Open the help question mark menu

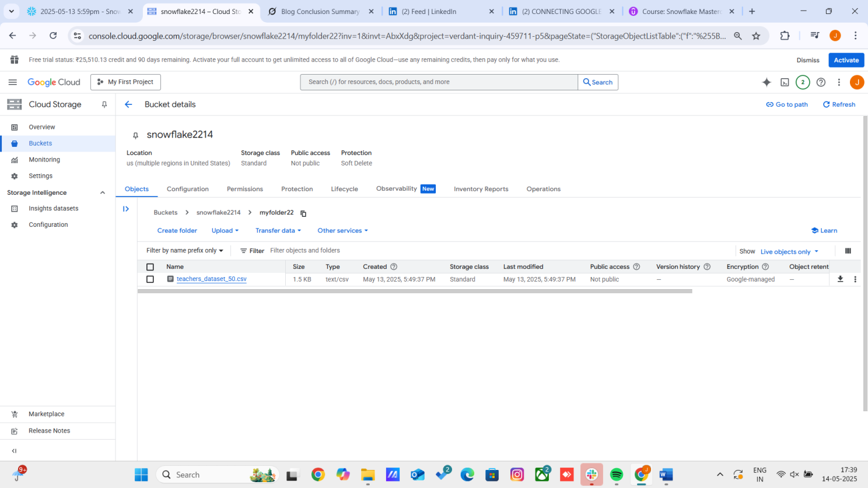(x=821, y=82)
